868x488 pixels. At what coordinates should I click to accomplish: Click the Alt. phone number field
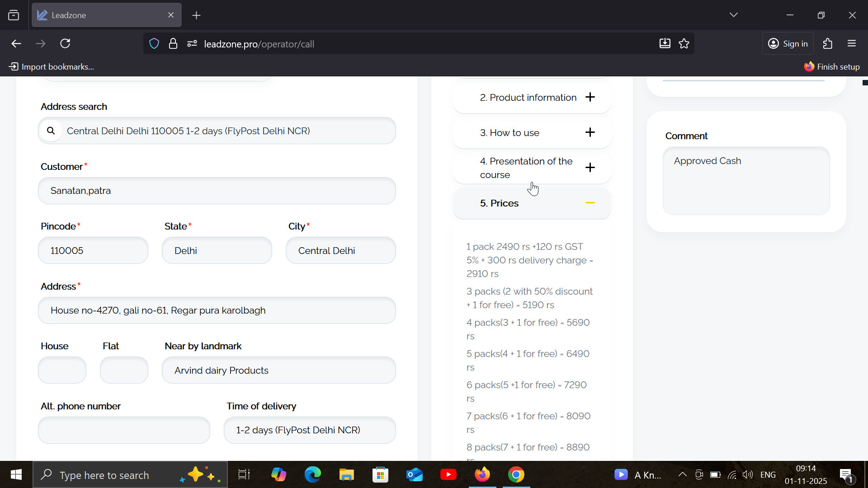click(x=124, y=430)
